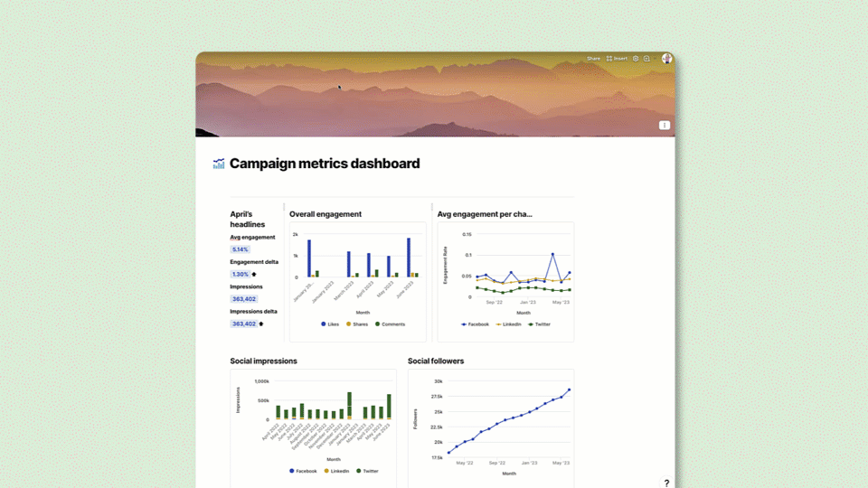This screenshot has height=488, width=868.
Task: Click the Social impressions heading
Action: (x=263, y=361)
